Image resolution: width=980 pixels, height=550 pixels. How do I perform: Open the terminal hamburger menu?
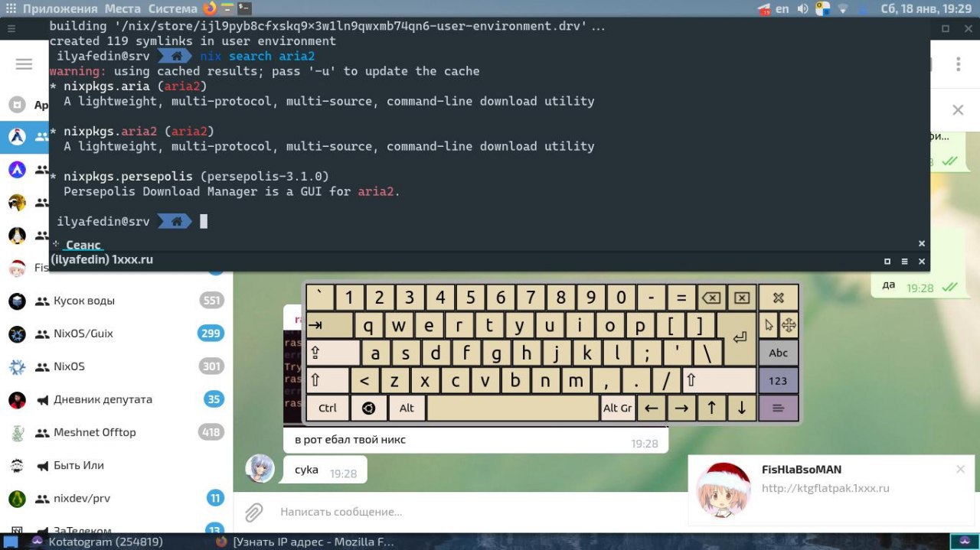tap(11, 28)
